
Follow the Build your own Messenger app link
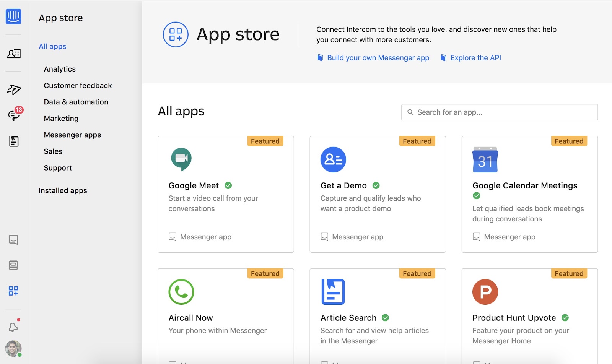click(378, 58)
